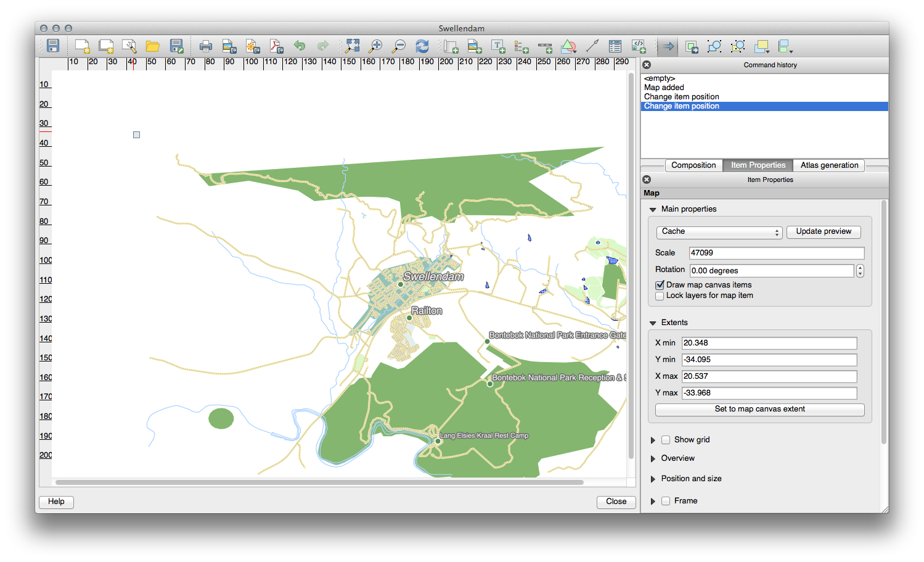Select the Add new label tool
This screenshot has width=924, height=562.
(498, 46)
